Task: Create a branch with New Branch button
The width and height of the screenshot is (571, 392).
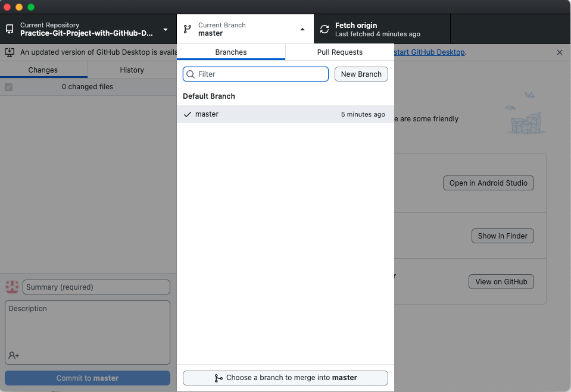Action: pyautogui.click(x=361, y=74)
